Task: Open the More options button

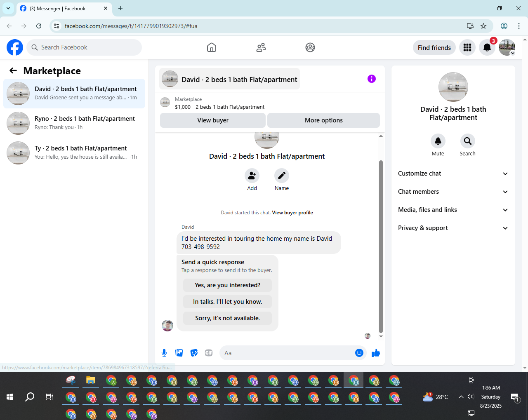Action: click(x=324, y=120)
